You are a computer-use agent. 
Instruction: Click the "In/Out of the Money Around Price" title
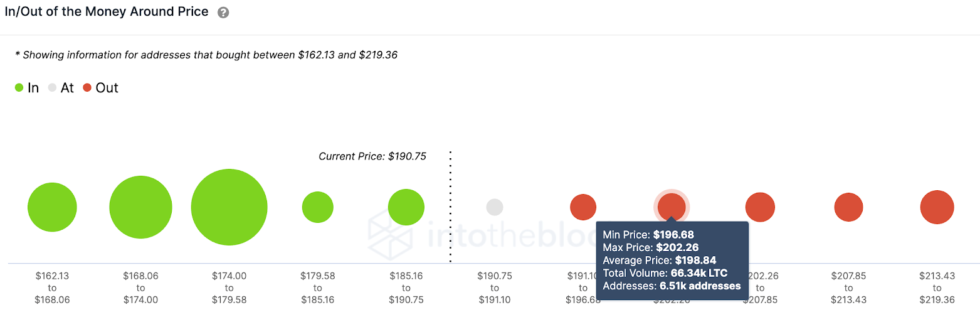pos(107,12)
